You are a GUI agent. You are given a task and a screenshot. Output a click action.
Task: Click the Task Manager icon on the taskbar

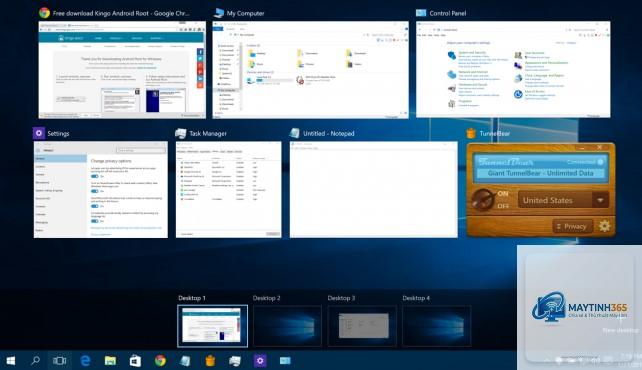[235, 361]
